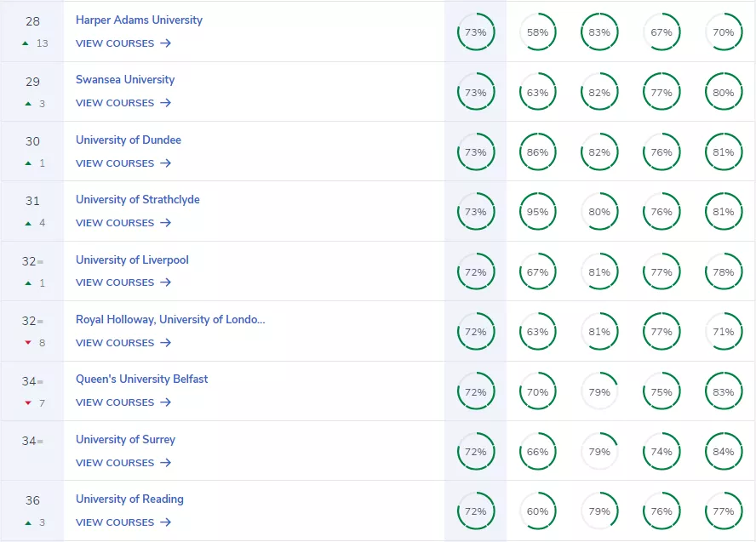Viewport: 756px width, 542px height.
Task: Click the red down arrow for Queen's University Belfast
Action: 28,402
